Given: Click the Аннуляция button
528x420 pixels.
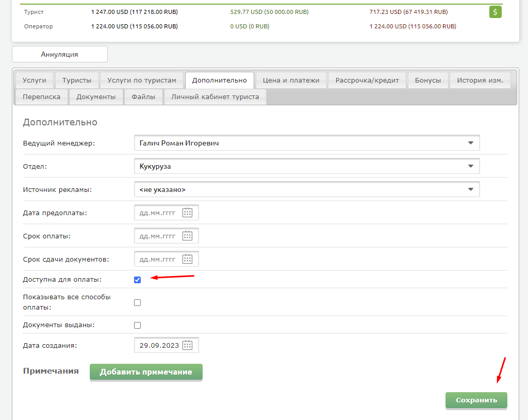Looking at the screenshot, I should (x=60, y=54).
